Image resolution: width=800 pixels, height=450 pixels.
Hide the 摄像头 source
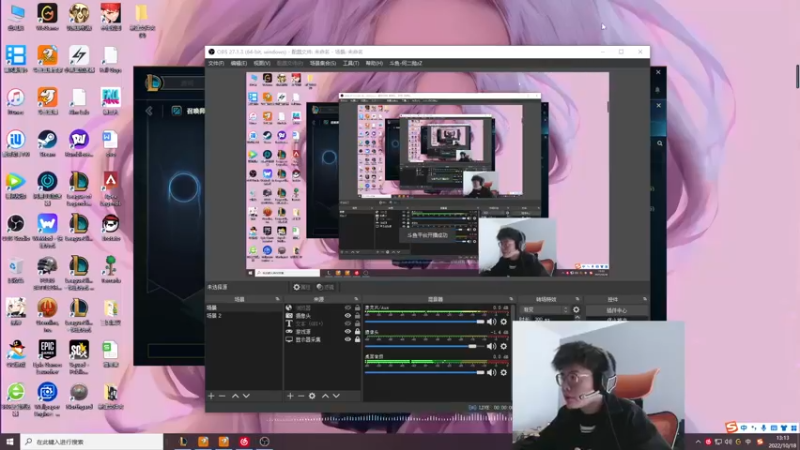coord(348,316)
